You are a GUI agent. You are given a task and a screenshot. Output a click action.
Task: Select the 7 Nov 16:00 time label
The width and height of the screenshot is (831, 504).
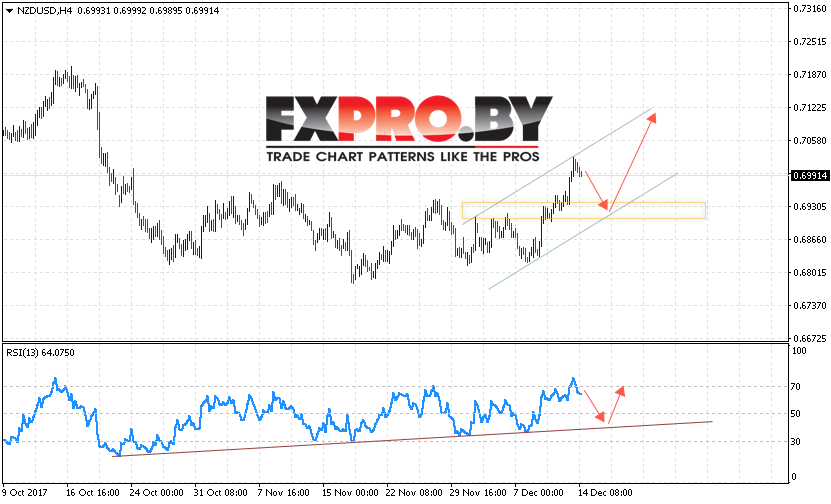(x=284, y=493)
